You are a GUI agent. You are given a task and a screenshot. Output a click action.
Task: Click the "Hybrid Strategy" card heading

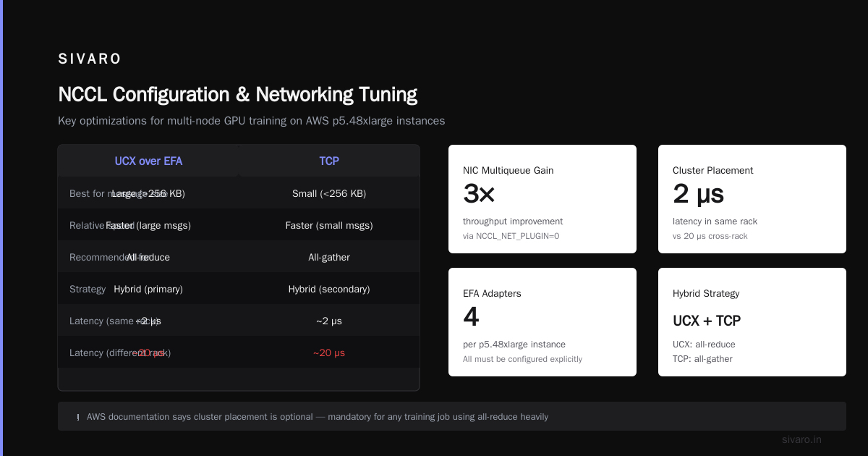click(706, 293)
